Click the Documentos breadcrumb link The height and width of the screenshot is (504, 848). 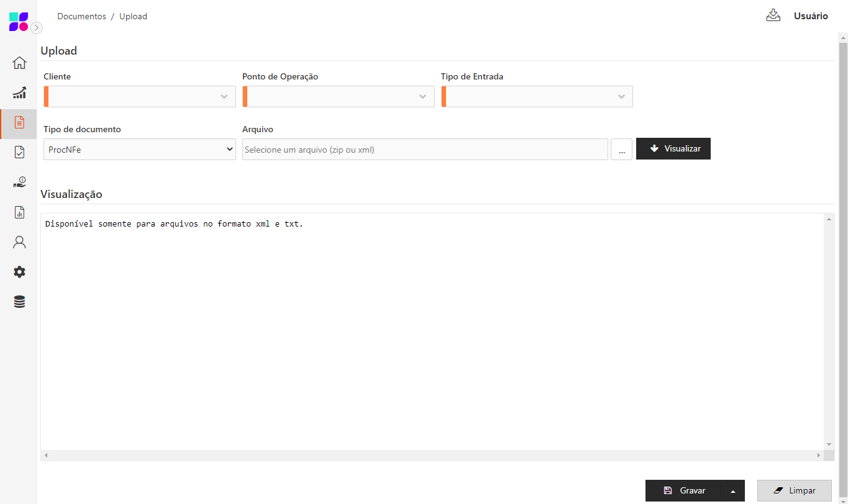coord(81,17)
